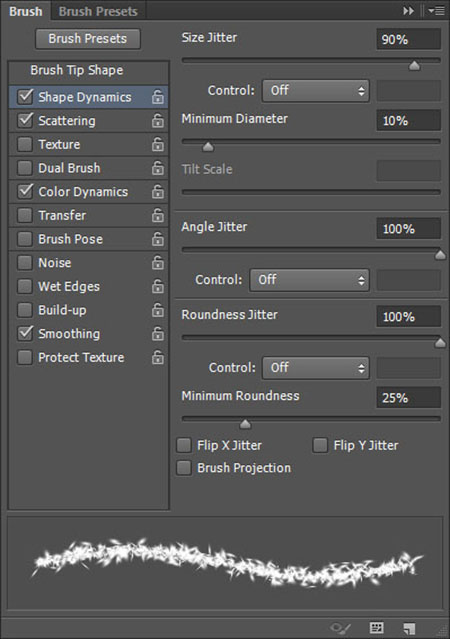Screen dimensions: 450x639
Task: Tick the Build-up checkbox
Action: pyautogui.click(x=25, y=310)
